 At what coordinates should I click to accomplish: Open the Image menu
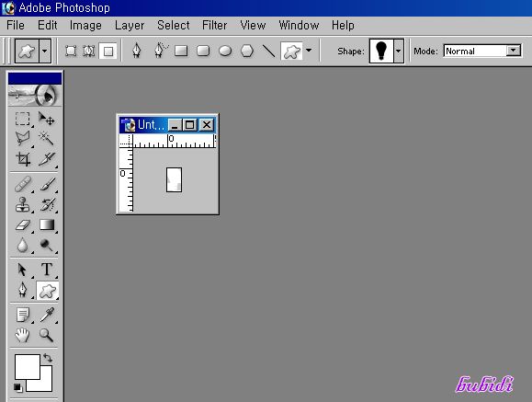point(85,25)
